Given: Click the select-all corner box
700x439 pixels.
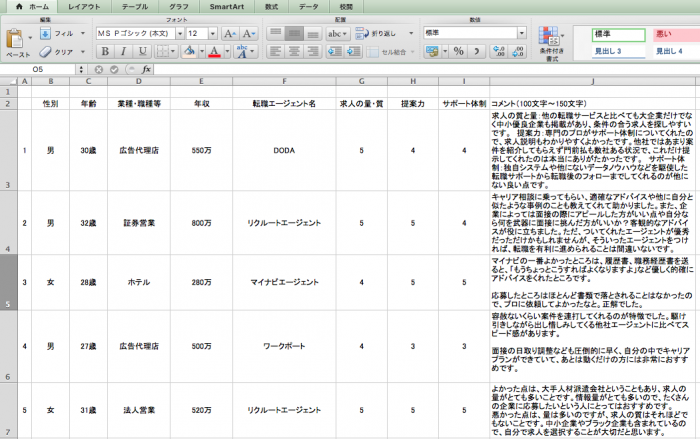Looking at the screenshot, I should coord(8,81).
